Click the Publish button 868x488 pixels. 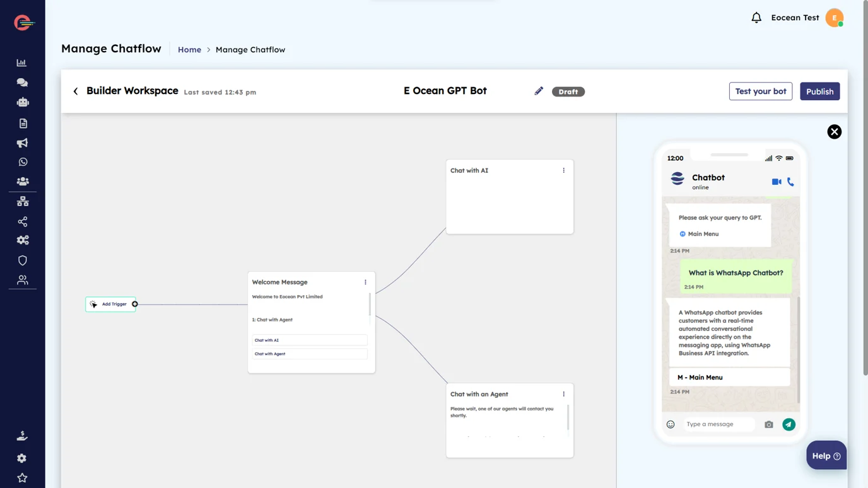pos(819,91)
